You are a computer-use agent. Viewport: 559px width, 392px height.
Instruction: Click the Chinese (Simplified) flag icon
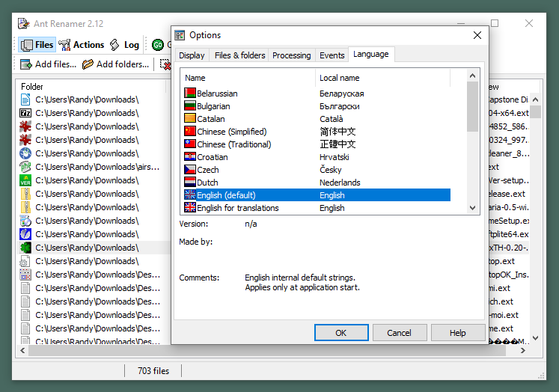(189, 131)
